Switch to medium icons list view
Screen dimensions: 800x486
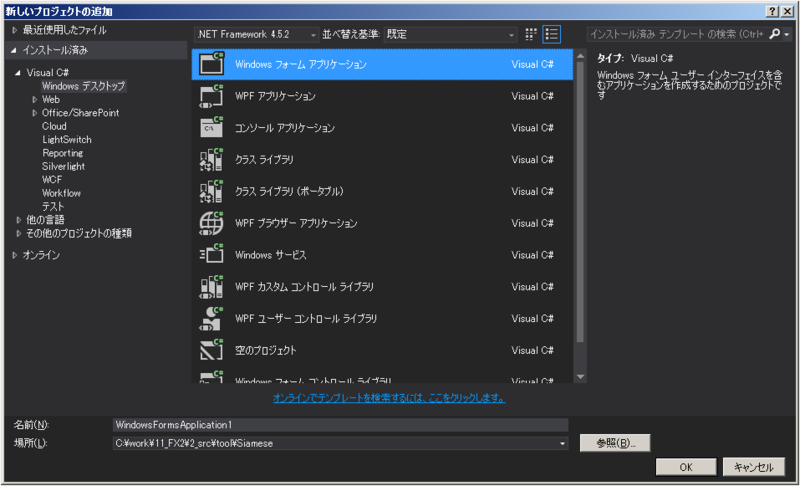tap(552, 34)
